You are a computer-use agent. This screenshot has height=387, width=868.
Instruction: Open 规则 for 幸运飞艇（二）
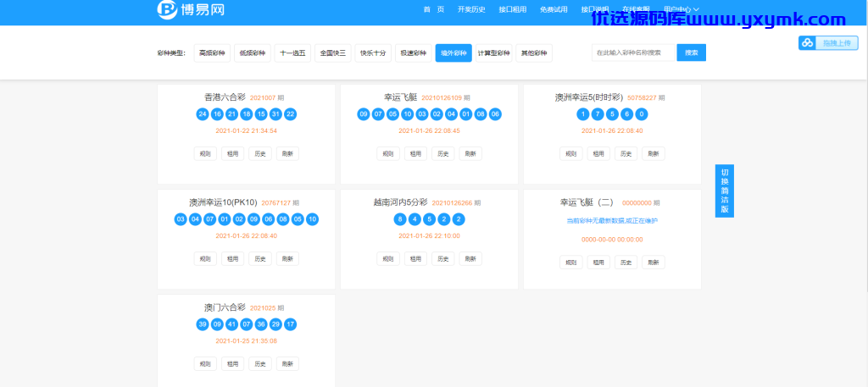tap(570, 262)
